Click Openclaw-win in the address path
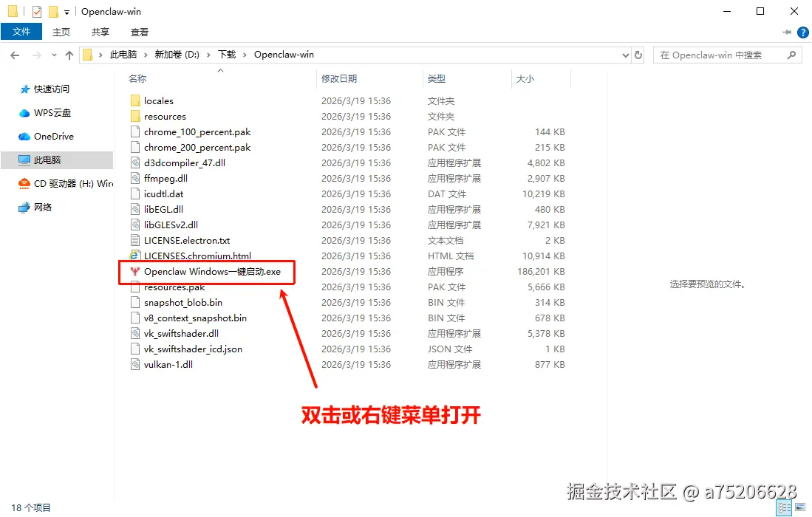Screen dimensions: 812x517 coord(284,55)
